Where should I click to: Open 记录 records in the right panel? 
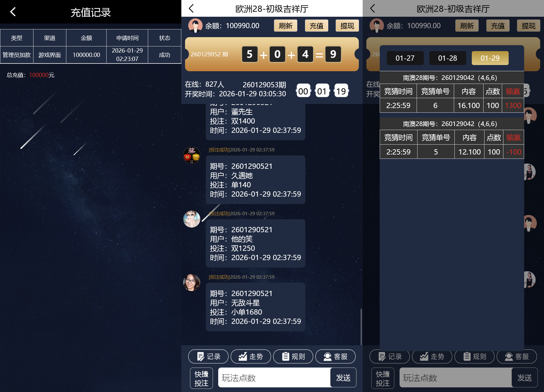(x=389, y=356)
